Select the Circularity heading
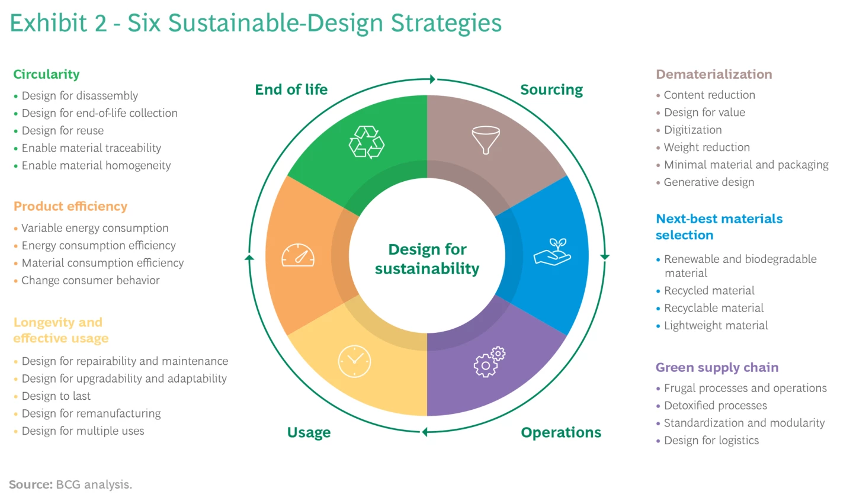853x504 pixels. pos(46,74)
